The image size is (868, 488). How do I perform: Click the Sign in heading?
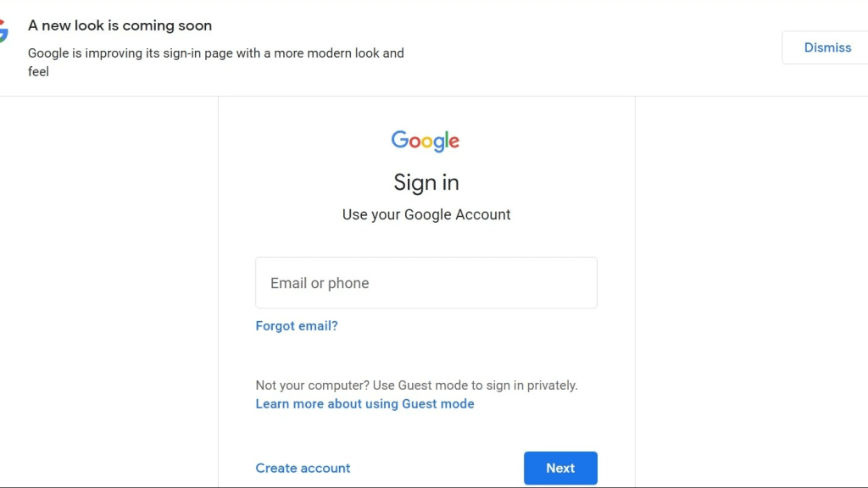[x=426, y=182]
